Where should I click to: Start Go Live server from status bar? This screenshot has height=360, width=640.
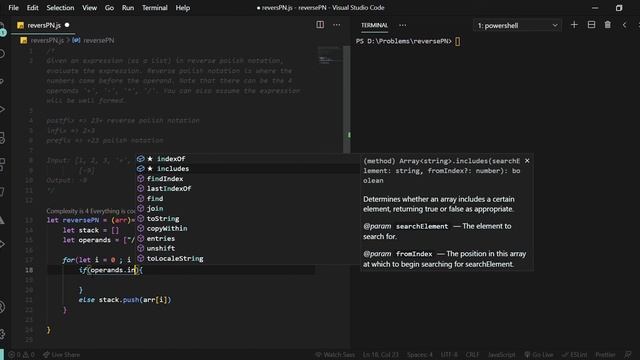(x=538, y=355)
